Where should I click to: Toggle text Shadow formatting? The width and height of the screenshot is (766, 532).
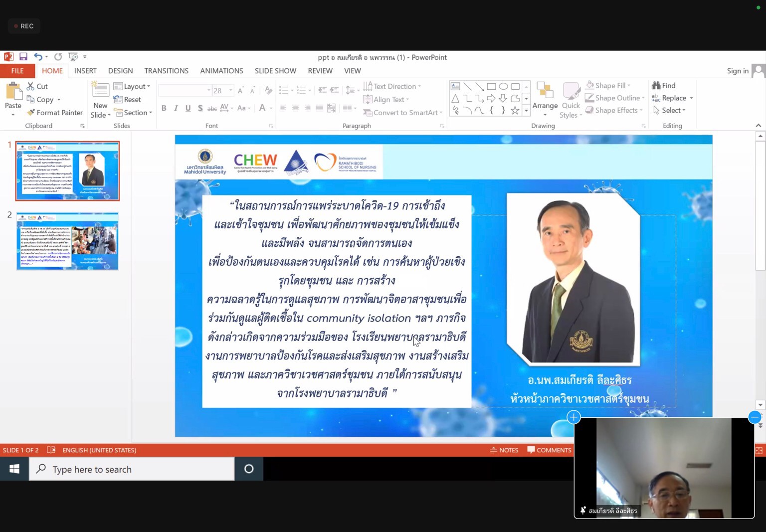[x=200, y=108]
